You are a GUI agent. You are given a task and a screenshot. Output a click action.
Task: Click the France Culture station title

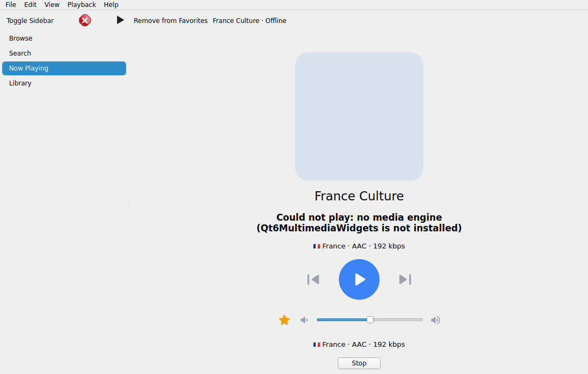coord(359,196)
